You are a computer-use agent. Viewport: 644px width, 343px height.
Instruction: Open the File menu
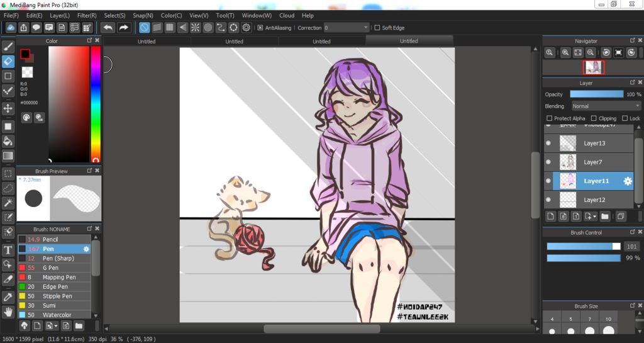pos(11,15)
